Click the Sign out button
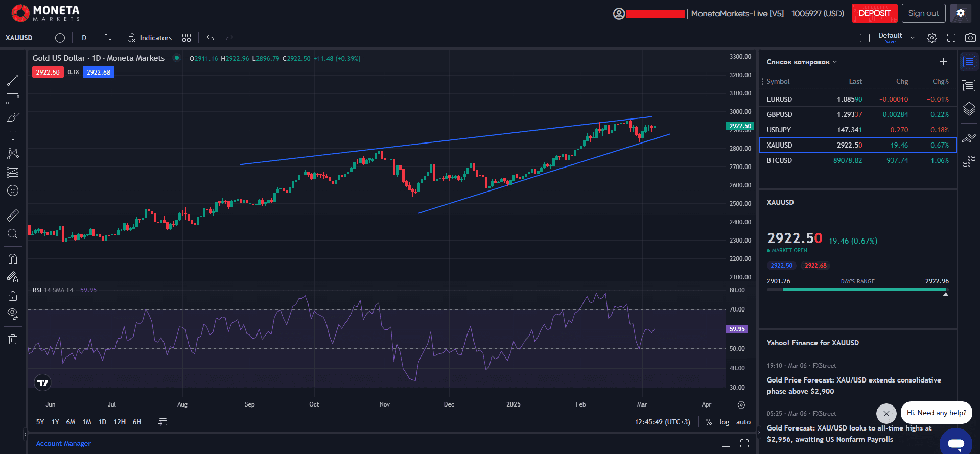The width and height of the screenshot is (980, 454). (x=923, y=13)
